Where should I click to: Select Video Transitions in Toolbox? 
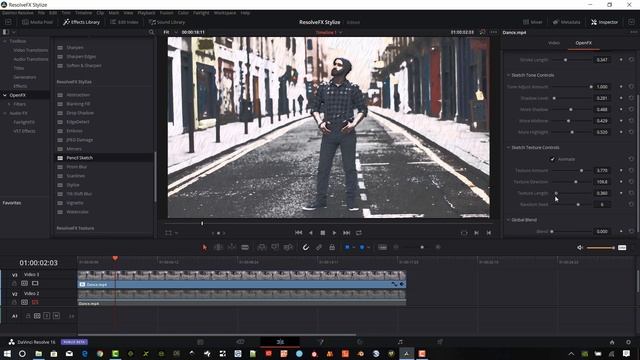[x=31, y=50]
